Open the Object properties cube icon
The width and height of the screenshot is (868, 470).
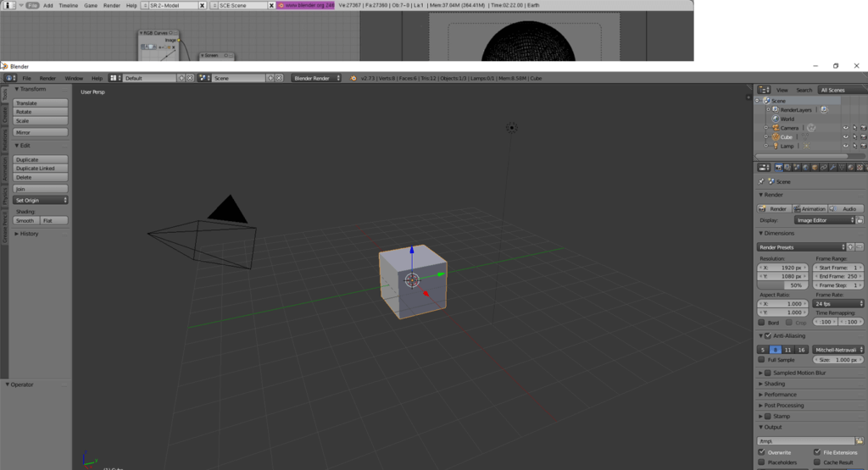[x=815, y=168]
